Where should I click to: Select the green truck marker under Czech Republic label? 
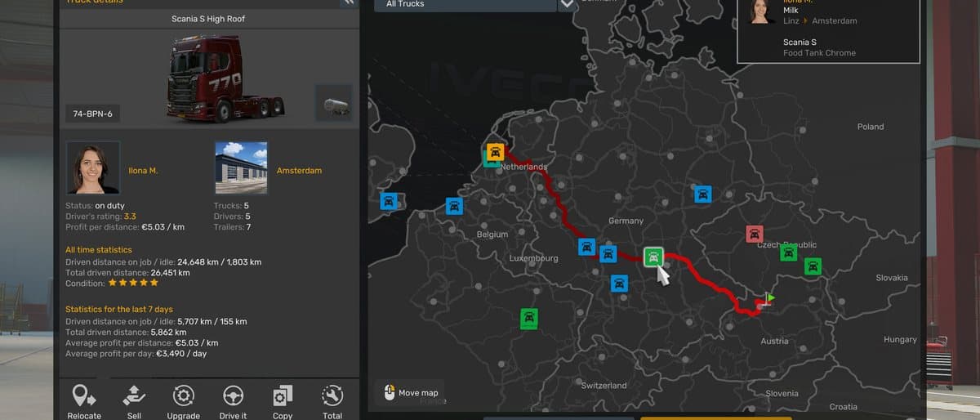coord(788,252)
